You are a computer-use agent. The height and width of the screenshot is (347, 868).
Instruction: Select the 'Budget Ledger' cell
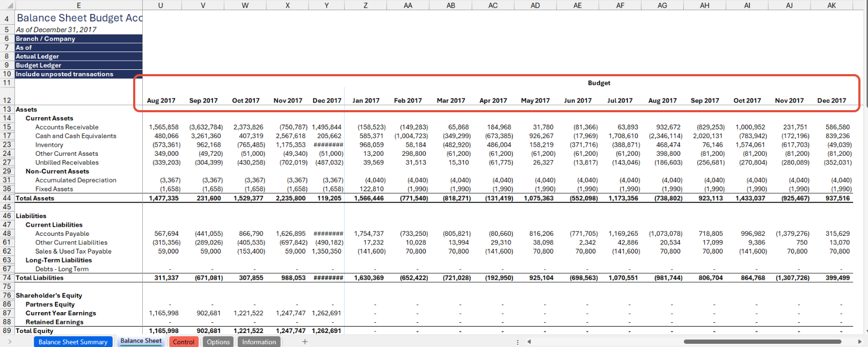click(78, 65)
